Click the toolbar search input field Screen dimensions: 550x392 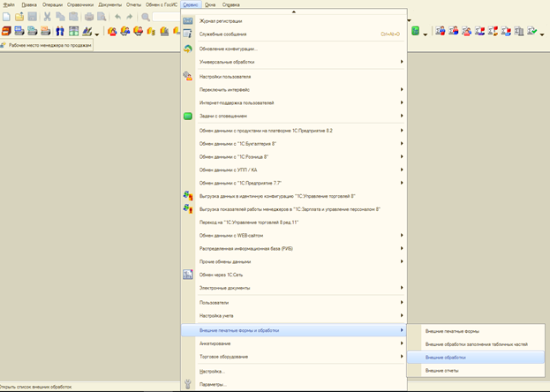tap(166, 17)
